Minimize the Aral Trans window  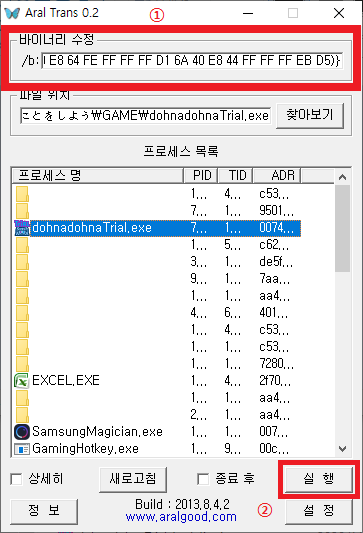[248, 13]
